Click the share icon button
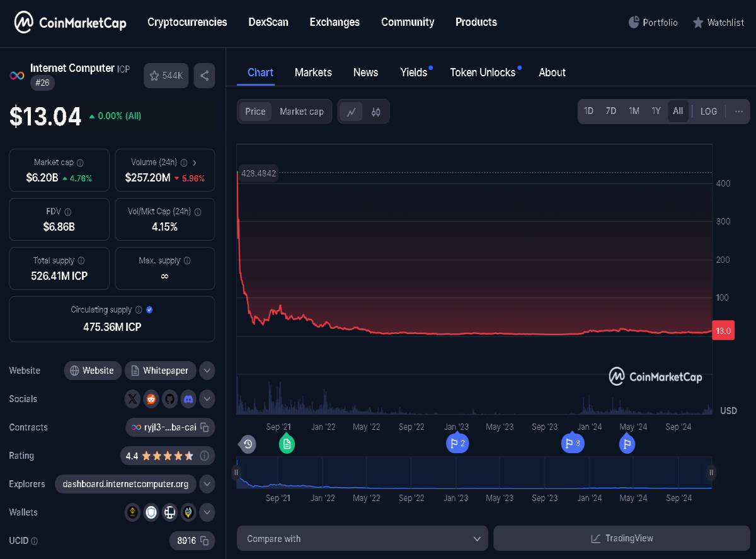The image size is (756, 559). coord(204,76)
